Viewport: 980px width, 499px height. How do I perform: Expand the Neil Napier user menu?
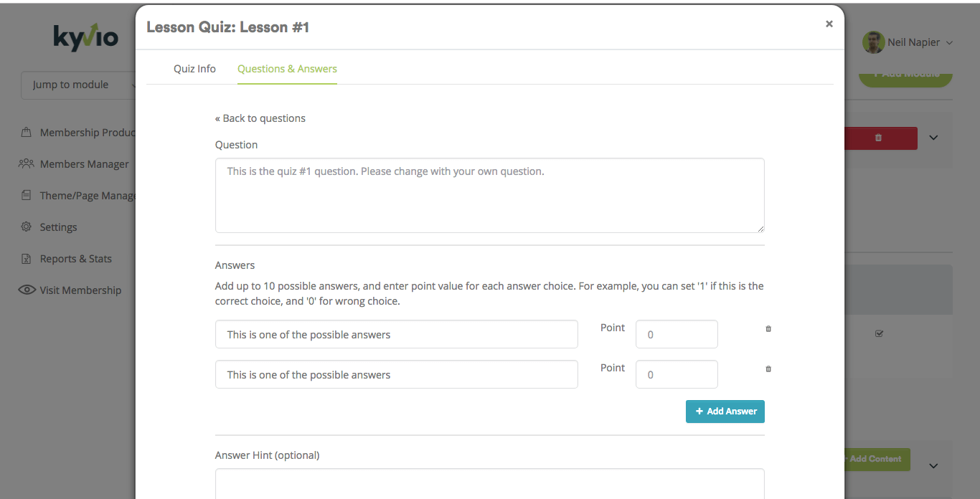[908, 42]
